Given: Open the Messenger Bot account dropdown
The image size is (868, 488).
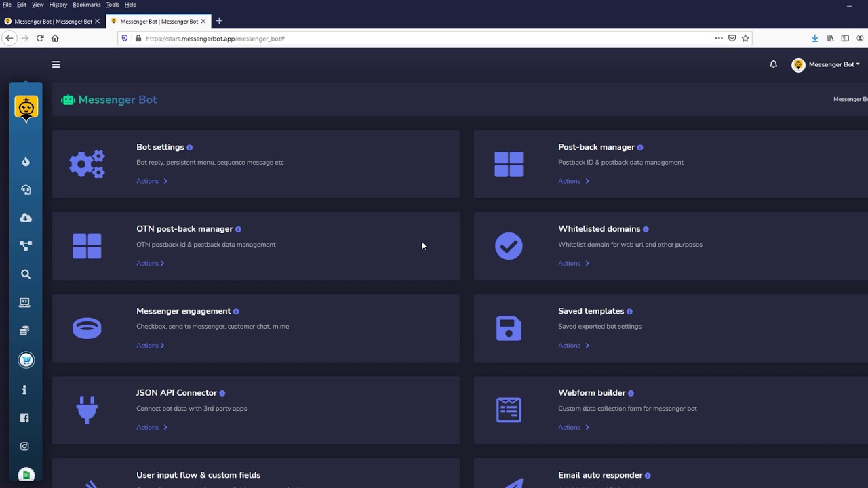Looking at the screenshot, I should click(x=826, y=65).
